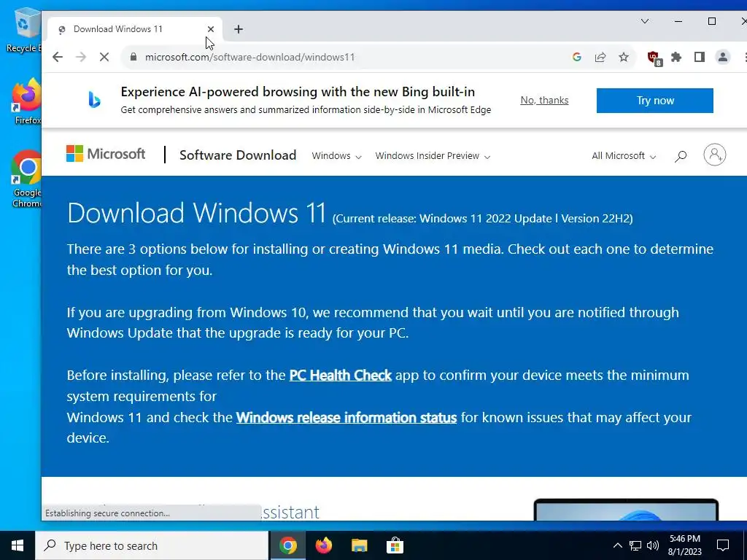Select the Google Chrome desktop shortcut

point(27,179)
